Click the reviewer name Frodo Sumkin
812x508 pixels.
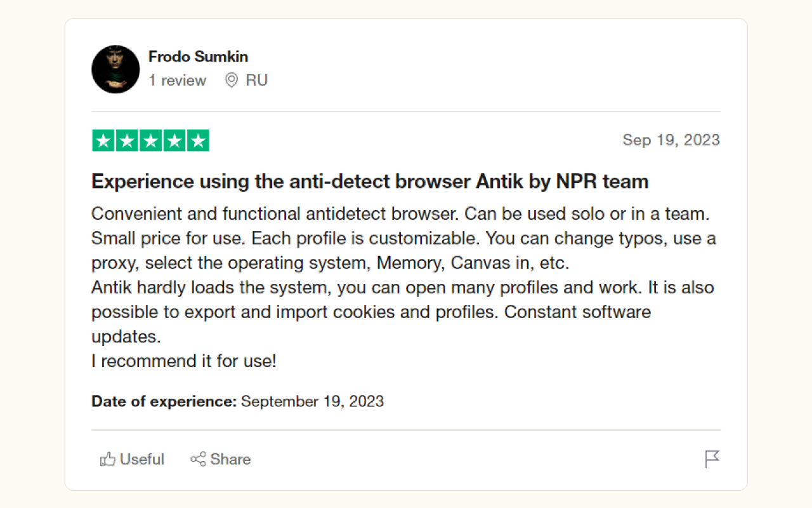[198, 57]
